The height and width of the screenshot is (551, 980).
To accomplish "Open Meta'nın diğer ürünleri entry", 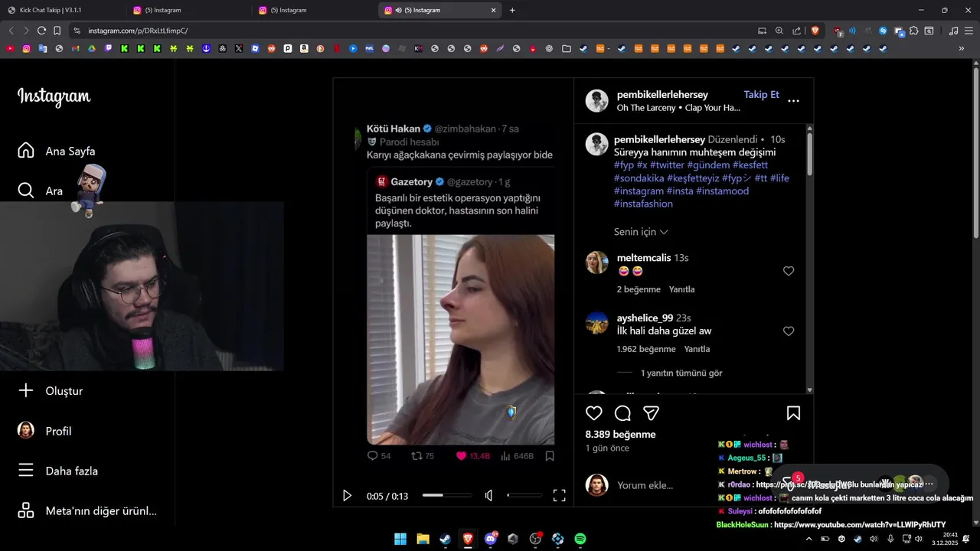I will [87, 510].
